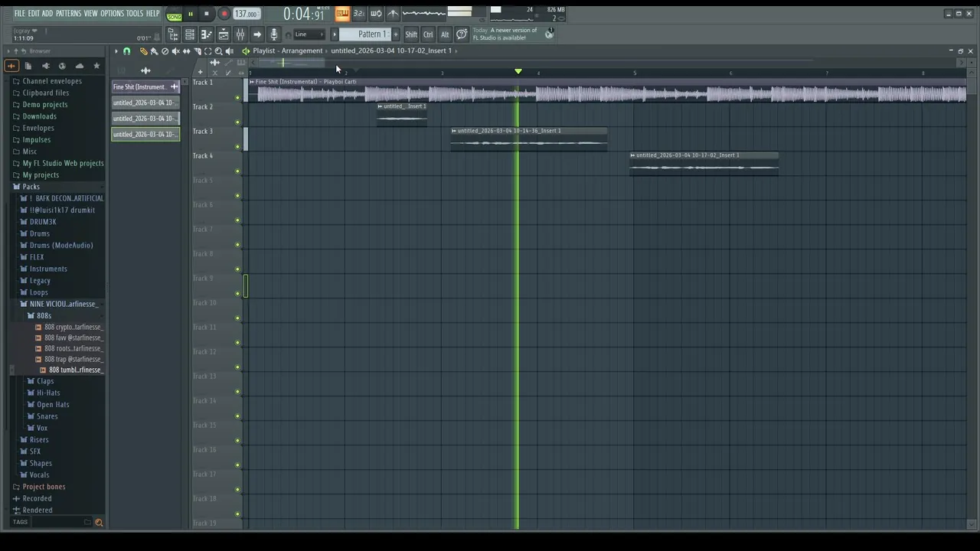Click the metronome icon in top toolbar
980x551 pixels.
coord(393,13)
